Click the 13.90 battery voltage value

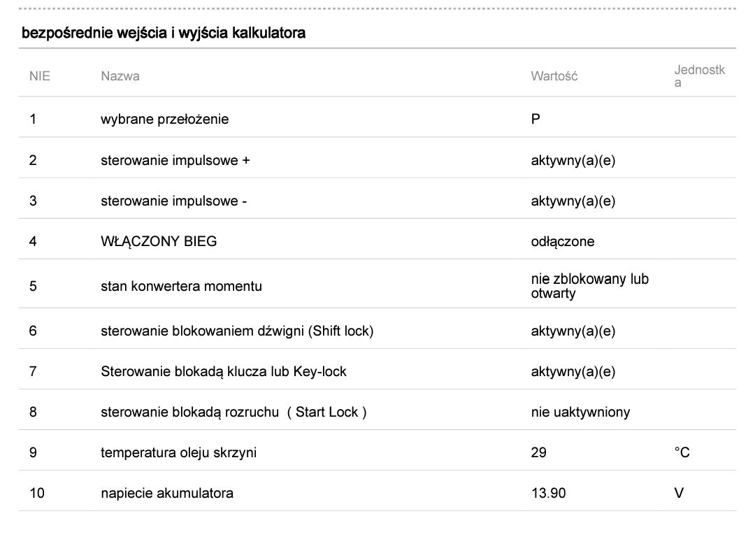tap(548, 493)
